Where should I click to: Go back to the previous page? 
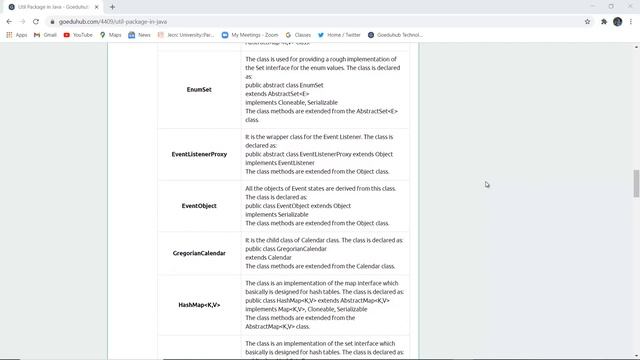[9, 22]
